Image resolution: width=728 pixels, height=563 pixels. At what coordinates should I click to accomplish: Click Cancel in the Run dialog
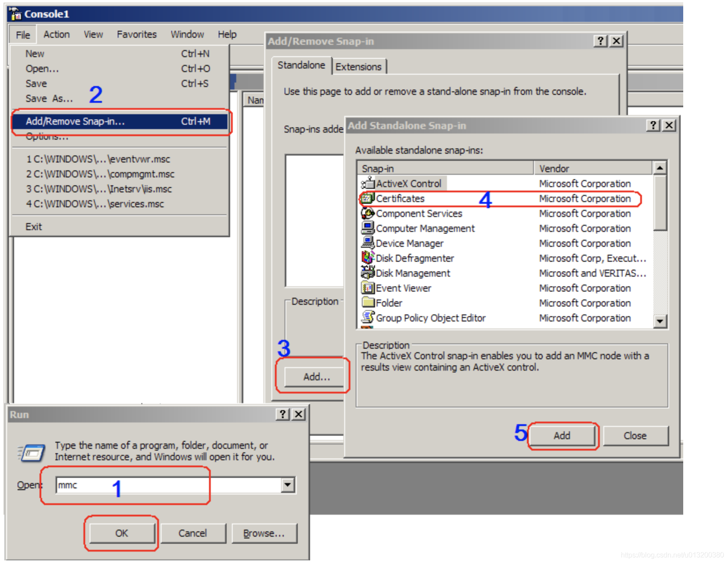(192, 533)
